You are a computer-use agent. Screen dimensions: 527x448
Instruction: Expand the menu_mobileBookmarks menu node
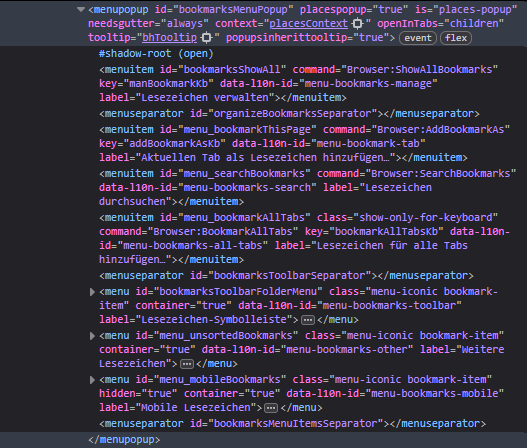(92, 380)
